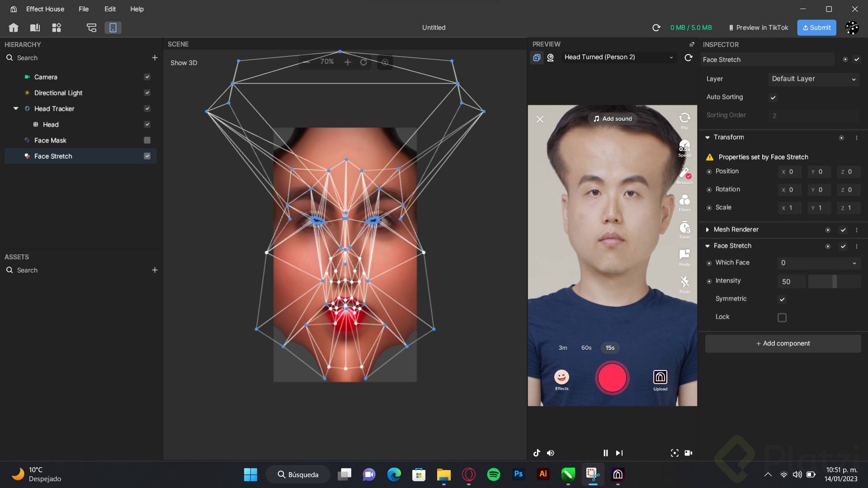Open the preview source dropdown Head Turned
This screenshot has width=868, height=488.
point(619,57)
